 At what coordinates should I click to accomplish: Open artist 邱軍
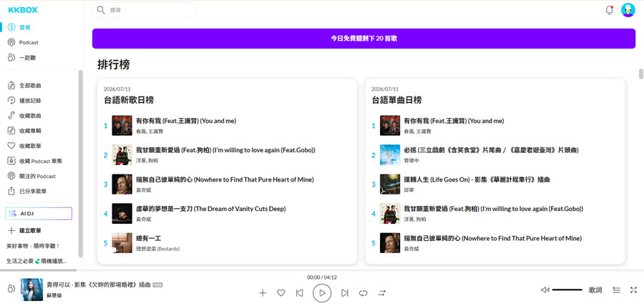[x=409, y=190]
